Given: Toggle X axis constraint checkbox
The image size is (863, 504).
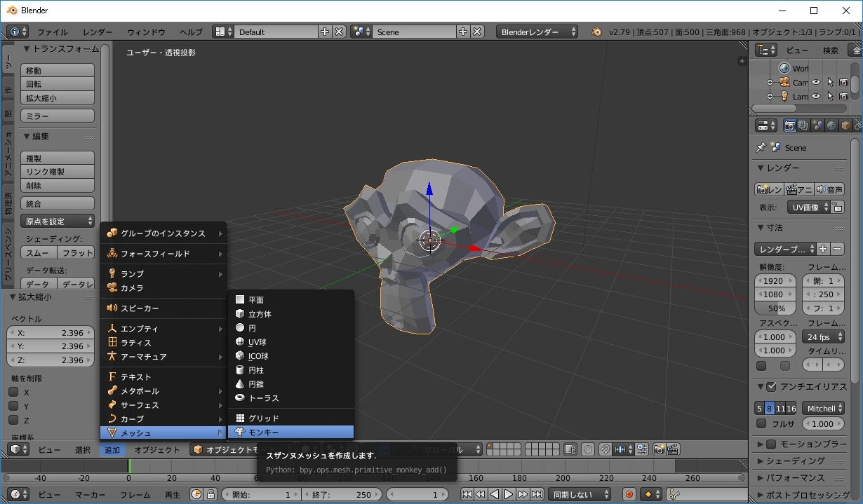Looking at the screenshot, I should pos(13,393).
